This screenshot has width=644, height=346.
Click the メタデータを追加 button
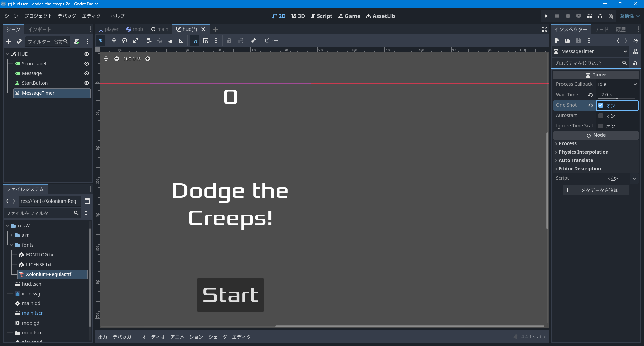point(596,190)
